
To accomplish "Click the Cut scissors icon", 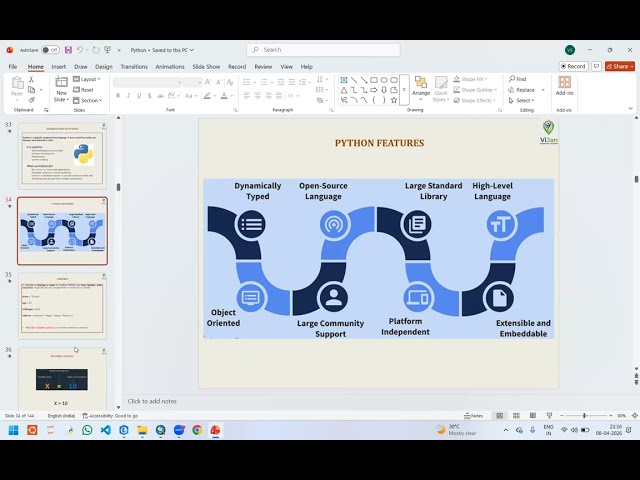I will pyautogui.click(x=31, y=79).
